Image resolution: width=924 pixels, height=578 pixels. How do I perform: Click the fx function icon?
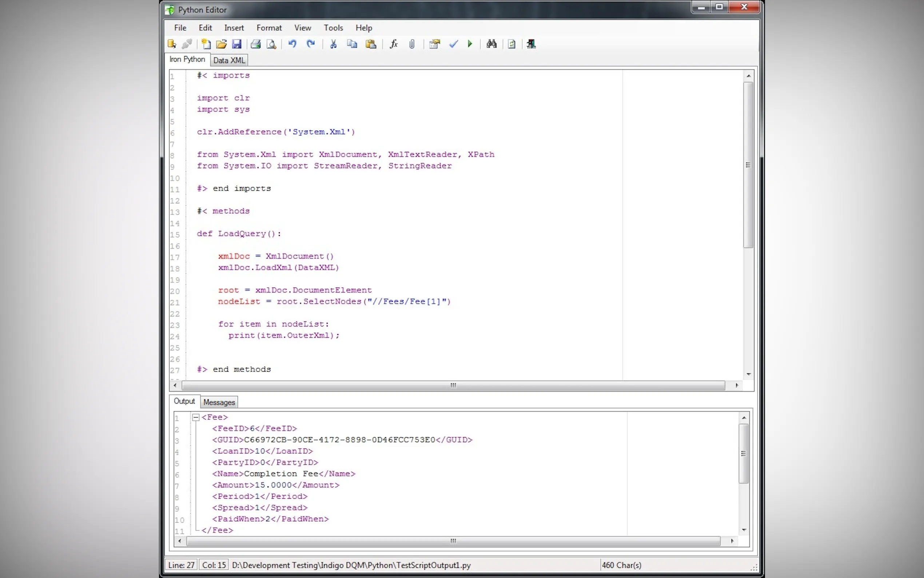[x=394, y=44]
